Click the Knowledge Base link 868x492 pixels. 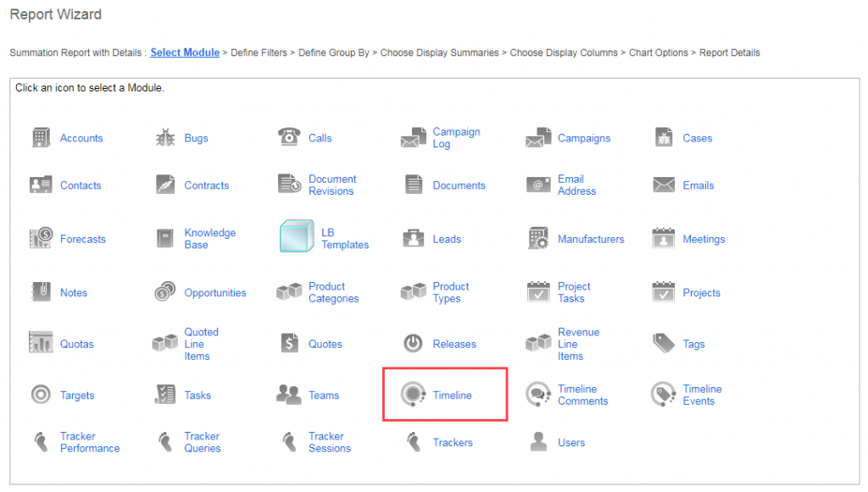point(209,239)
